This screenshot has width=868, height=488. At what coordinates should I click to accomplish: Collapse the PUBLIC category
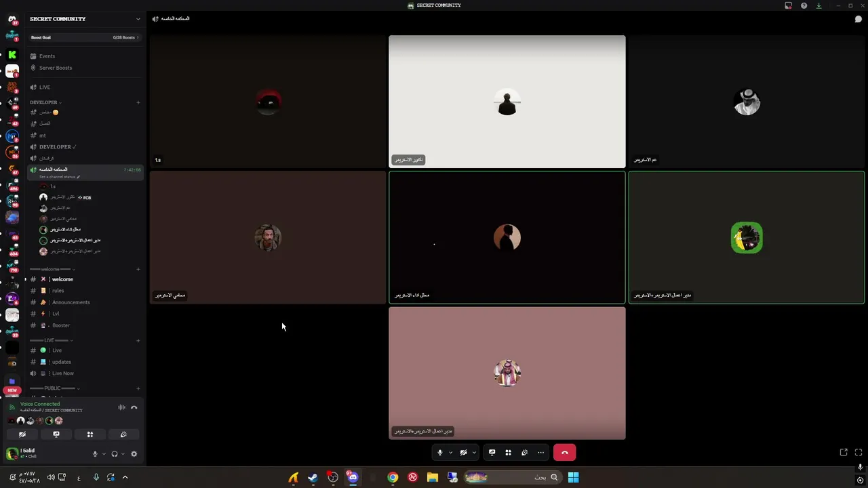(x=54, y=388)
